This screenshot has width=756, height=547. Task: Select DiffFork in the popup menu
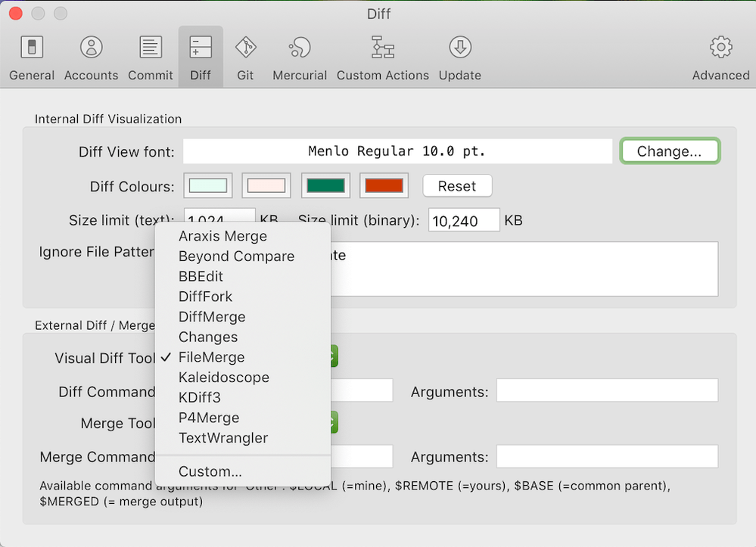[x=243, y=297]
